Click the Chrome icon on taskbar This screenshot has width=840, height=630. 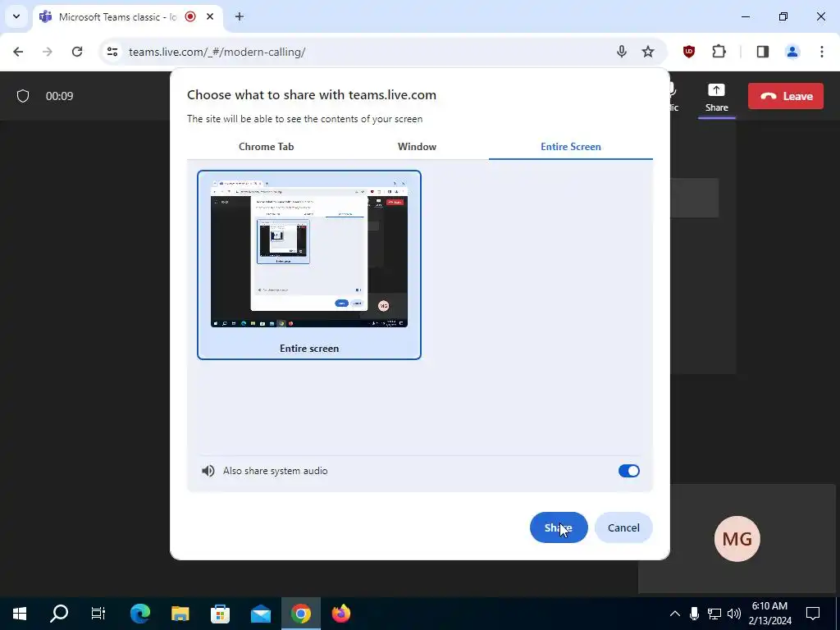coord(301,614)
